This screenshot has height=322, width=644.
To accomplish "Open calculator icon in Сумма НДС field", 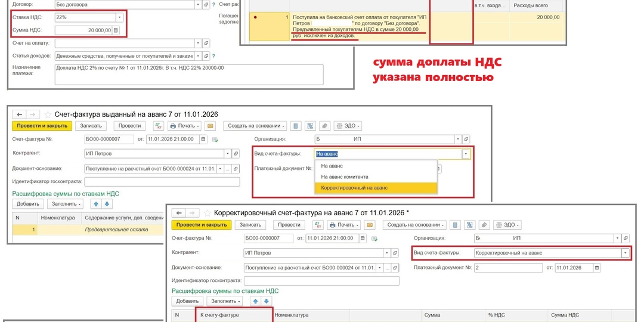I will [x=116, y=30].
